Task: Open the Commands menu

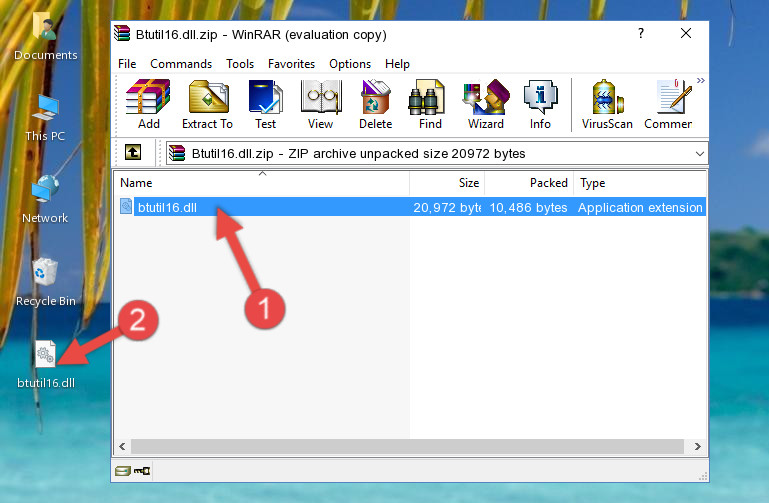Action: (181, 64)
